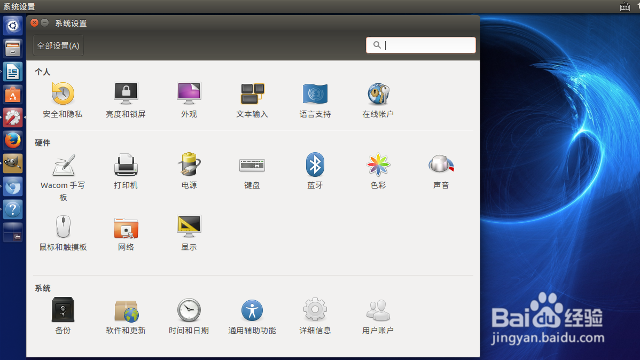Viewport: 640px width, 360px height.
Task: Open the 打印机 printer settings
Action: pyautogui.click(x=126, y=171)
